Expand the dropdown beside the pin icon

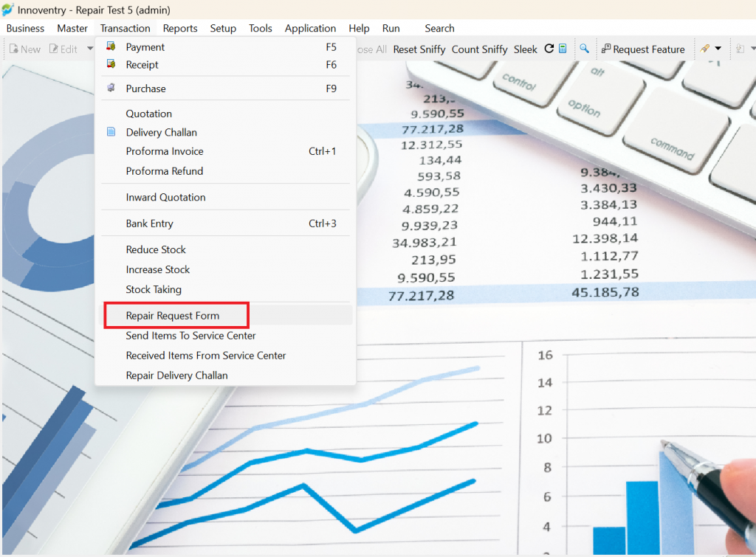[718, 49]
